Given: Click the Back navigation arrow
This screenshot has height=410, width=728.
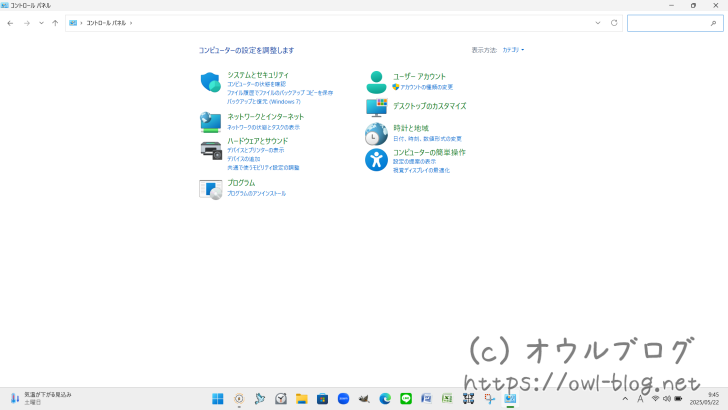Looking at the screenshot, I should click(11, 23).
